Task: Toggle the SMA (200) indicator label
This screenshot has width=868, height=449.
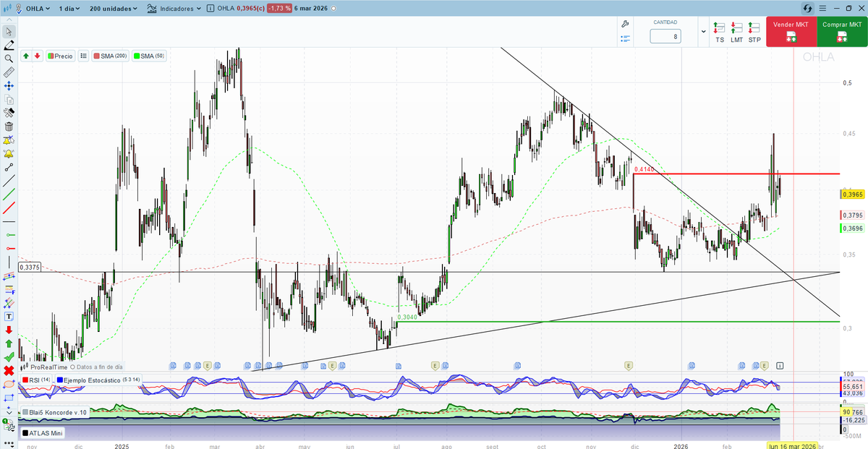Action: (111, 56)
